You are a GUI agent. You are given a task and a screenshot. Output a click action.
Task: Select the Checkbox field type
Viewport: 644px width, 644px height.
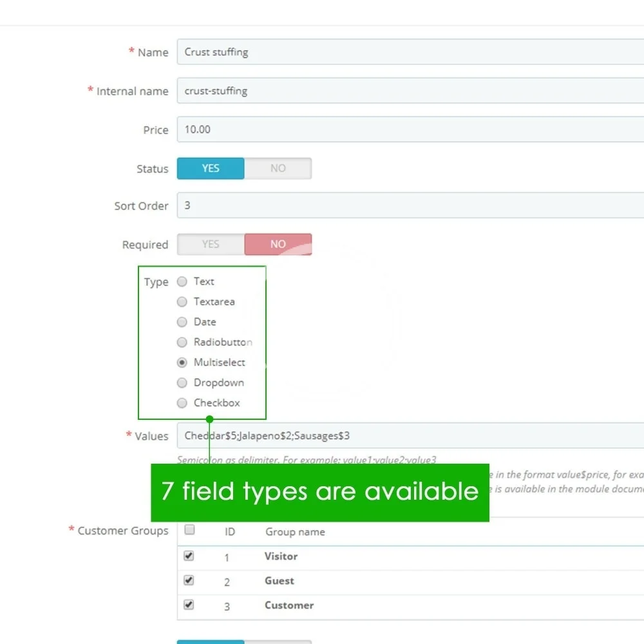point(182,403)
